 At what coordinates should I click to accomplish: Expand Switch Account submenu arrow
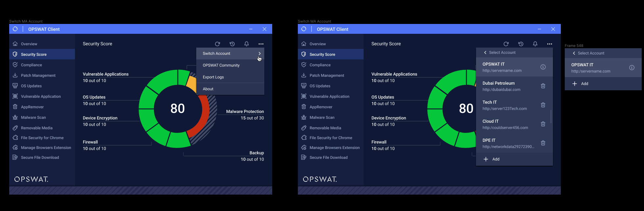click(x=260, y=53)
